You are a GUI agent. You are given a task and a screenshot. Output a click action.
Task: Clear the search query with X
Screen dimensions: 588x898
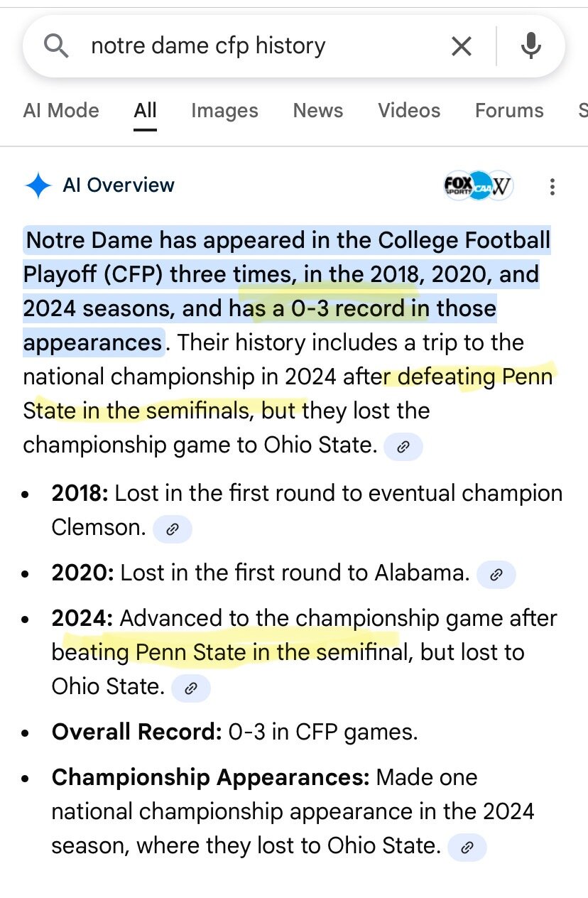(x=462, y=47)
